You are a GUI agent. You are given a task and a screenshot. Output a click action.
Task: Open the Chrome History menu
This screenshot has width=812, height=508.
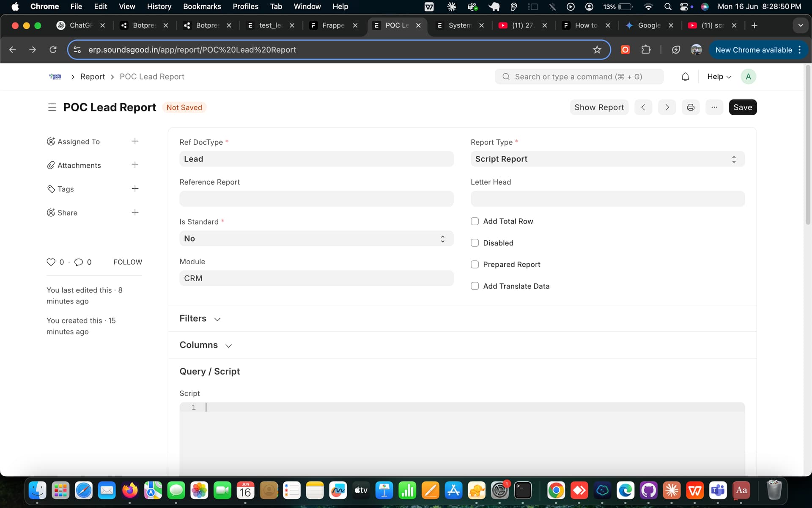tap(159, 7)
